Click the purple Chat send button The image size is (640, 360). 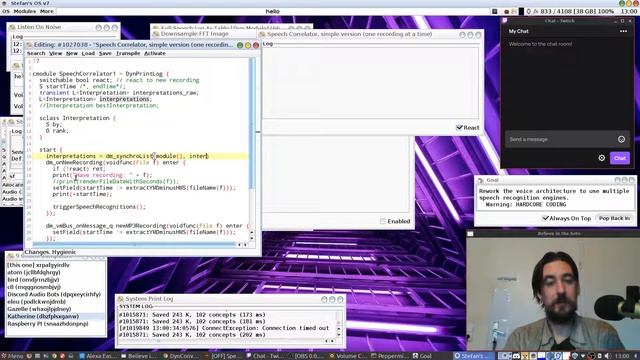(620, 158)
